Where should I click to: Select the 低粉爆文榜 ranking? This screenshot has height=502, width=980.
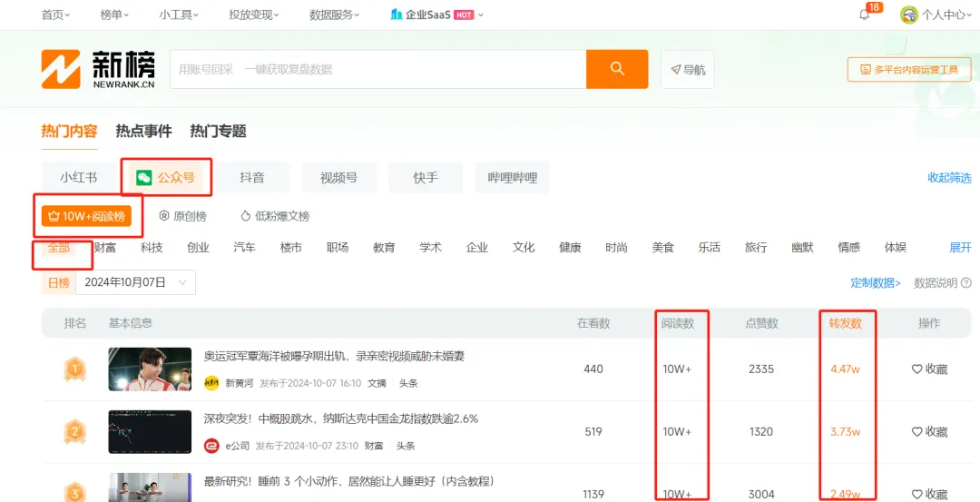pyautogui.click(x=275, y=216)
